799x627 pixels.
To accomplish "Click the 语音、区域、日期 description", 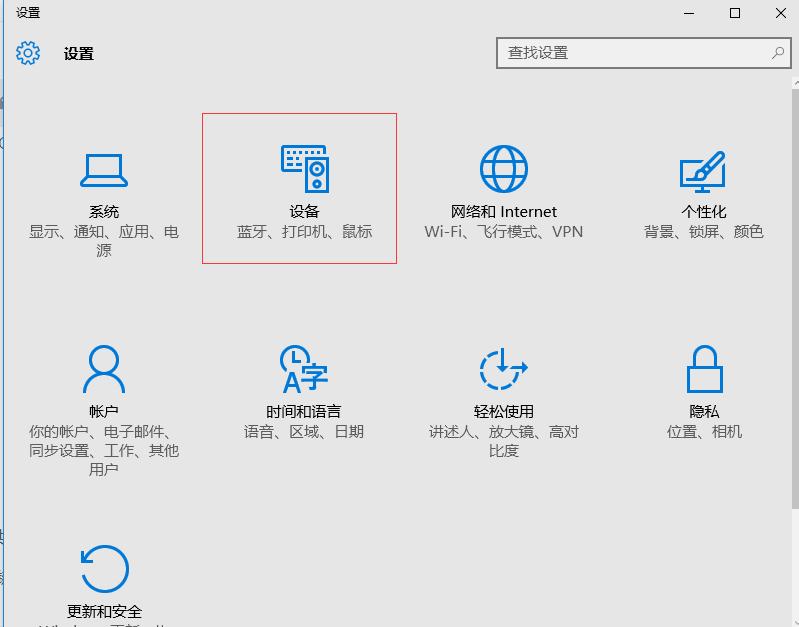I will [x=304, y=431].
